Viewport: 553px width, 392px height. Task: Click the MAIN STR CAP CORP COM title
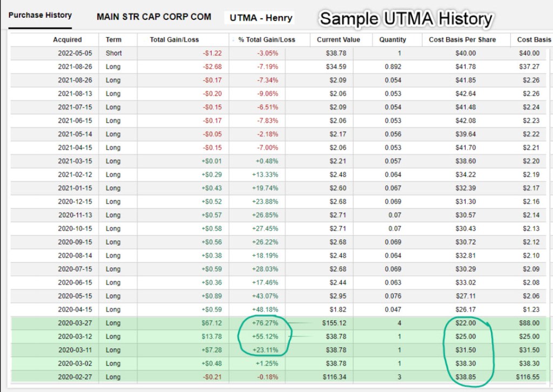(154, 17)
